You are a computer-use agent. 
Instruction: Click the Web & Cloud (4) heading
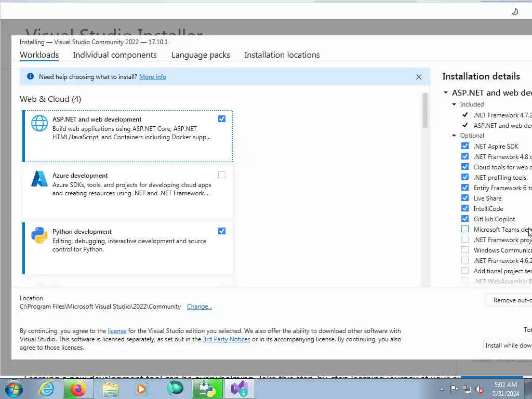pyautogui.click(x=50, y=99)
